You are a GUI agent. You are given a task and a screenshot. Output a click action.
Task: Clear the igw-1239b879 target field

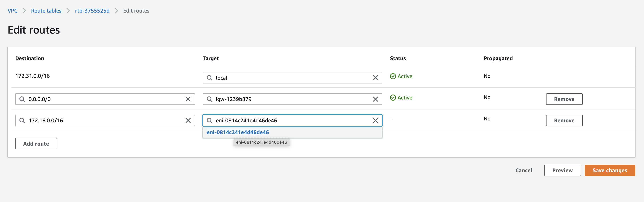[375, 99]
